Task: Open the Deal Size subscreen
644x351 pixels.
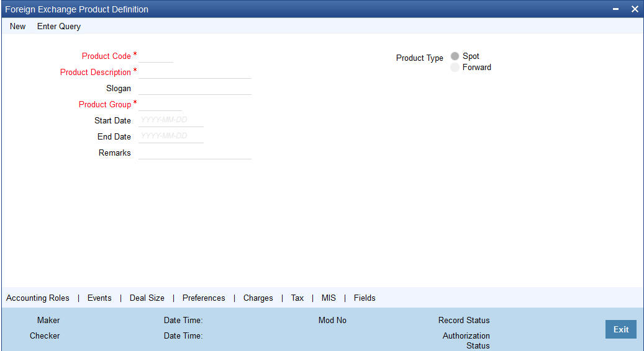Action: point(147,298)
